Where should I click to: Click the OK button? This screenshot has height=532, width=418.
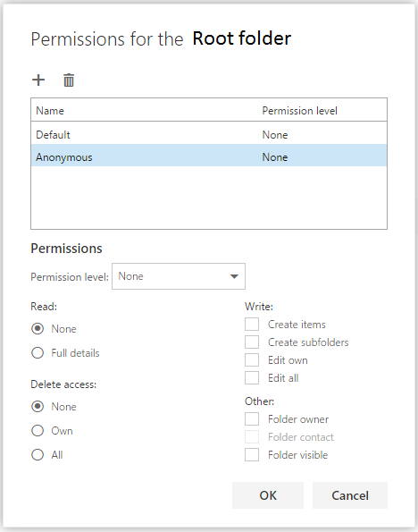tap(268, 495)
